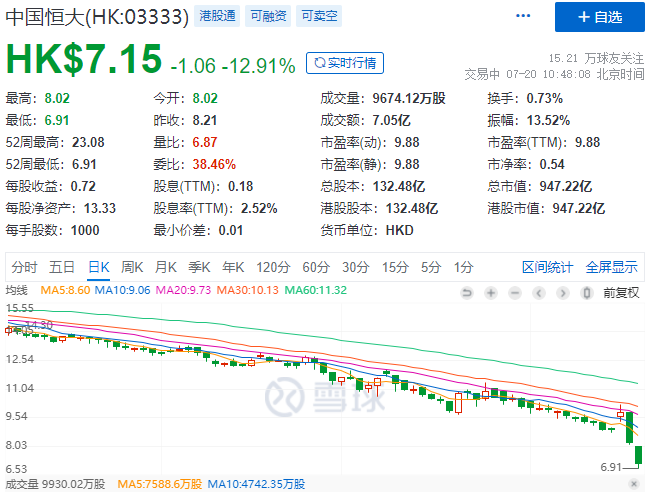
Task: Zoom in the K-line chart
Action: (x=491, y=293)
